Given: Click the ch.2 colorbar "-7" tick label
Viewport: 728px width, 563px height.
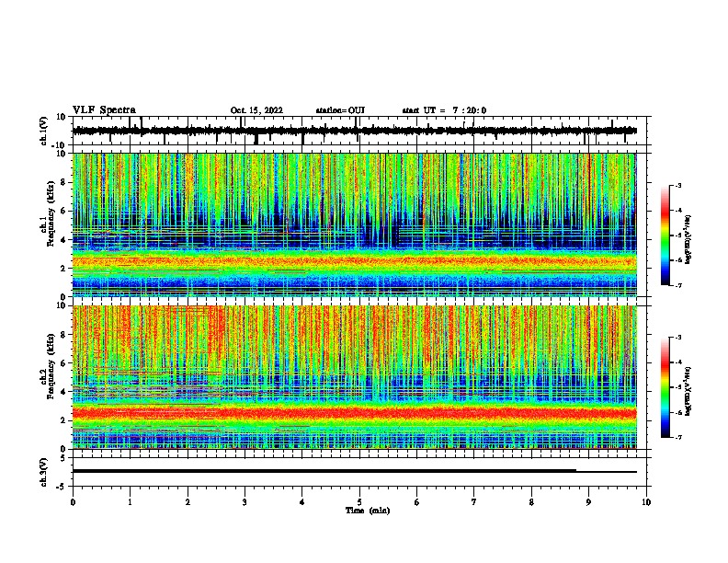Looking at the screenshot, I should tap(677, 437).
